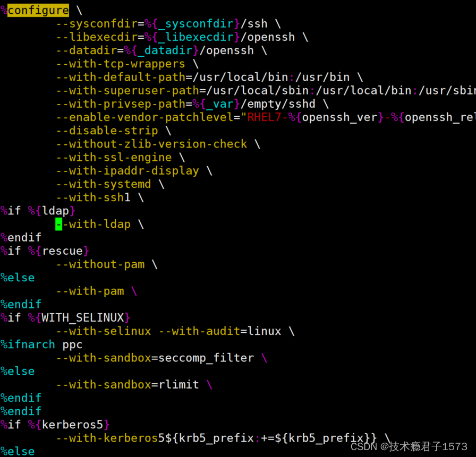Screen dimensions: 476x457
Task: Click the %endif line after --with-pam
Action: point(21,304)
